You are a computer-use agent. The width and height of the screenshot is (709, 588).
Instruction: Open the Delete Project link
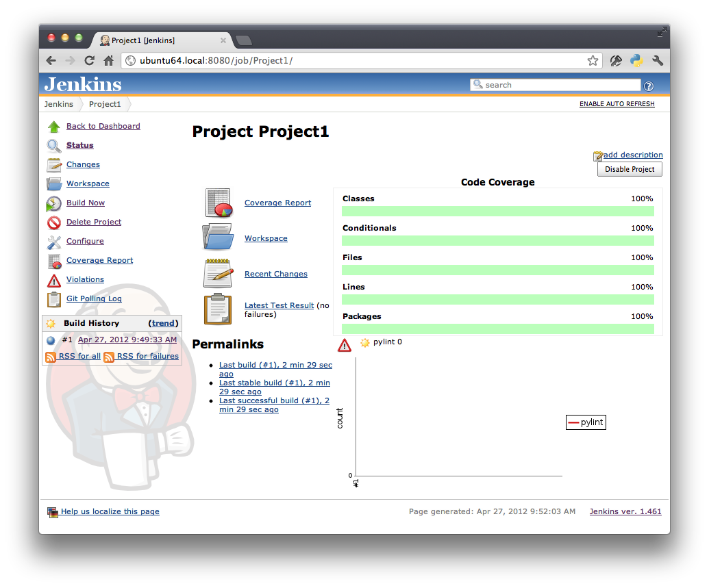pos(94,222)
